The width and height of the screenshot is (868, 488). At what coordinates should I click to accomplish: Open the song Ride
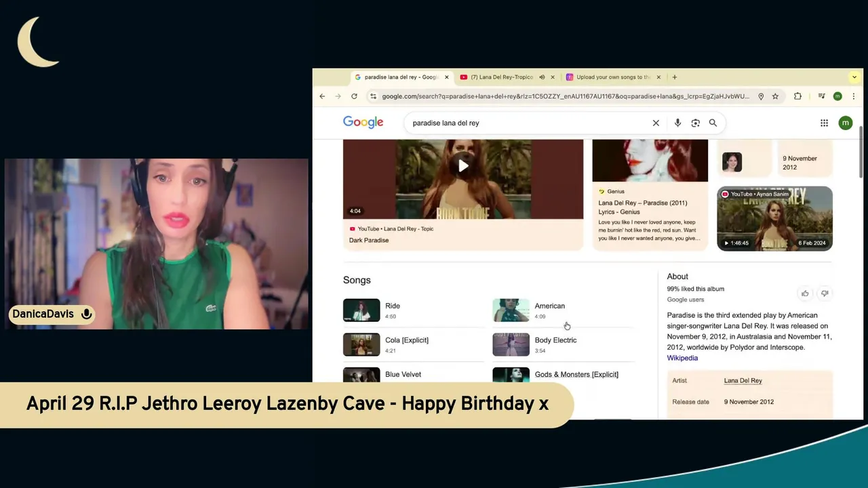click(x=393, y=306)
